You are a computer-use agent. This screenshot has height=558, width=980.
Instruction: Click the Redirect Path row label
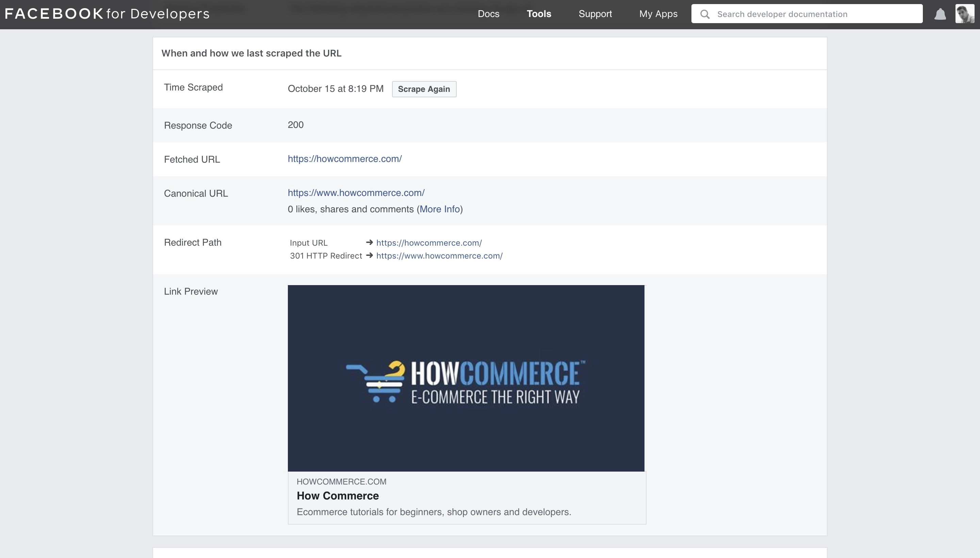(x=192, y=242)
